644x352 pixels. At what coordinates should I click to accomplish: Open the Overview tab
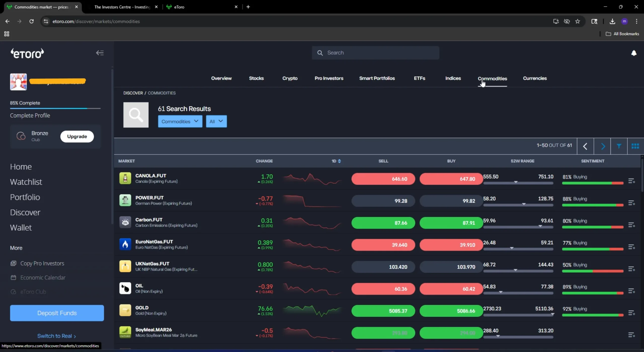(x=221, y=78)
